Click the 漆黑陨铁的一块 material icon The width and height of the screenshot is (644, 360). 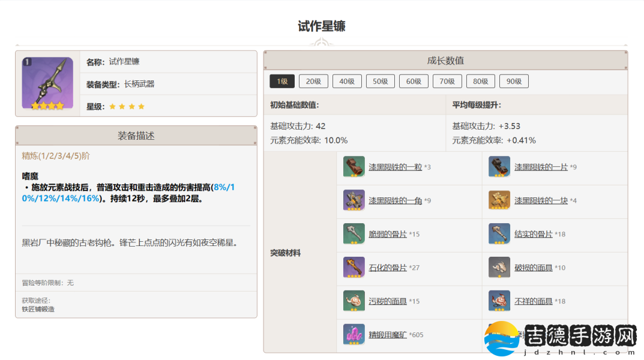tap(499, 200)
